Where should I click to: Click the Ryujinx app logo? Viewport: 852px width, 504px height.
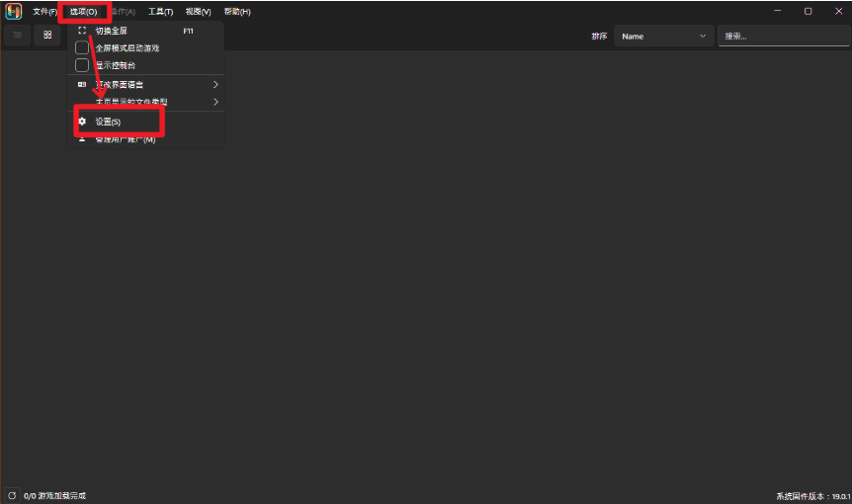(14, 12)
